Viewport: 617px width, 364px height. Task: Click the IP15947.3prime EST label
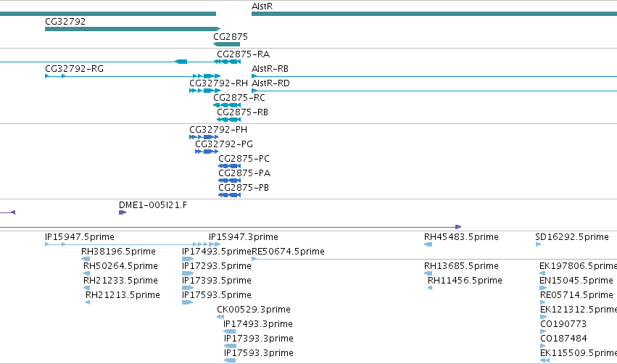(x=243, y=237)
